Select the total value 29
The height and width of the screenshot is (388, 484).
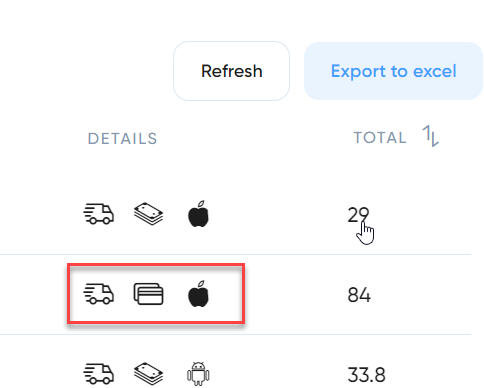tap(358, 215)
